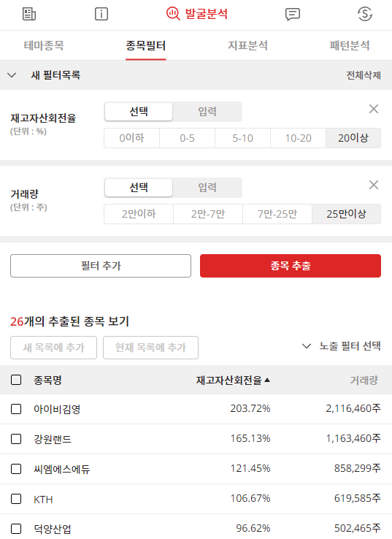Open the news page icon
This screenshot has width=392, height=539.
click(29, 14)
